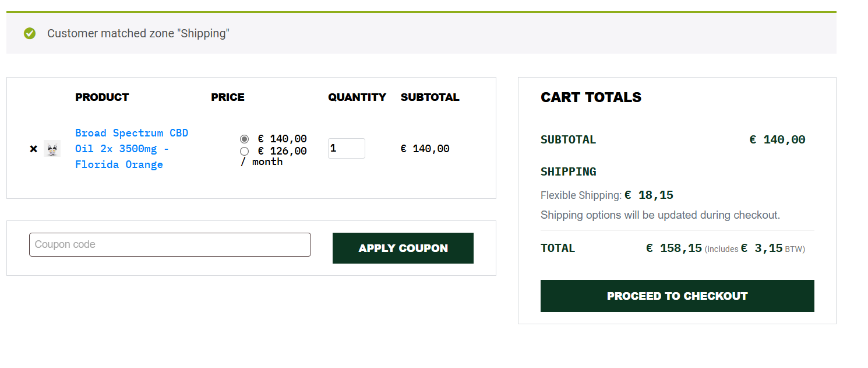Select the one-time € 140,00 price option
868x368 pixels.
[245, 139]
